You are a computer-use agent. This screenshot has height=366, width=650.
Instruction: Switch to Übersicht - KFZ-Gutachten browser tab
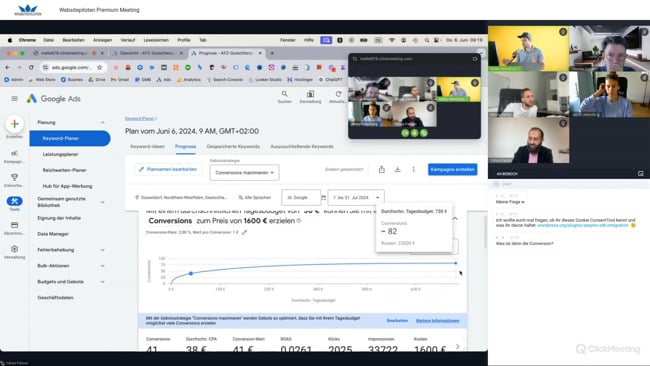point(147,53)
